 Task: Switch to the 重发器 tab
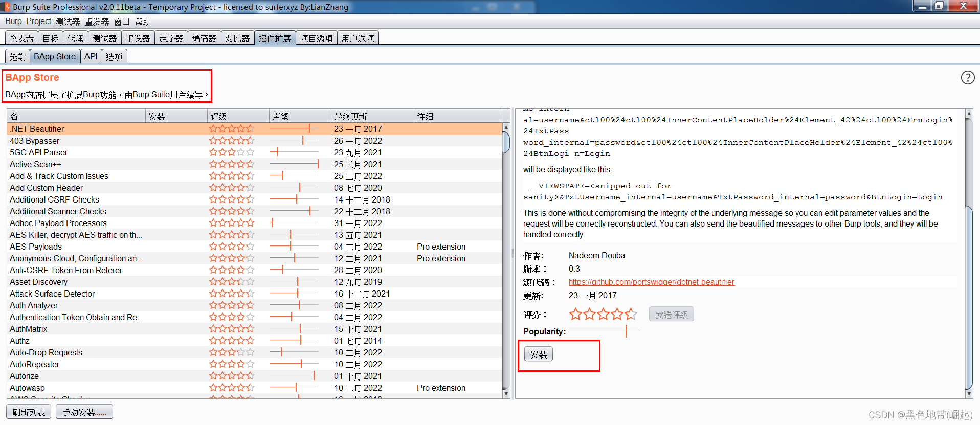[x=138, y=38]
